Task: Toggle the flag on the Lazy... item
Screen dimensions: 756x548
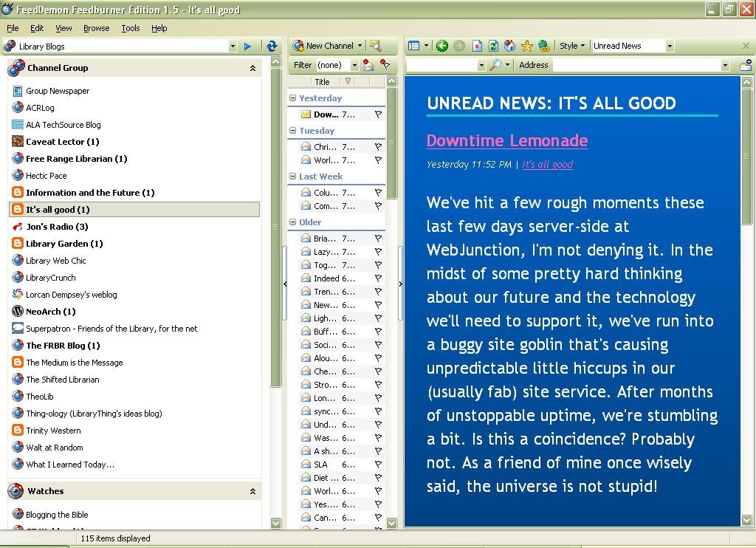Action: click(378, 252)
